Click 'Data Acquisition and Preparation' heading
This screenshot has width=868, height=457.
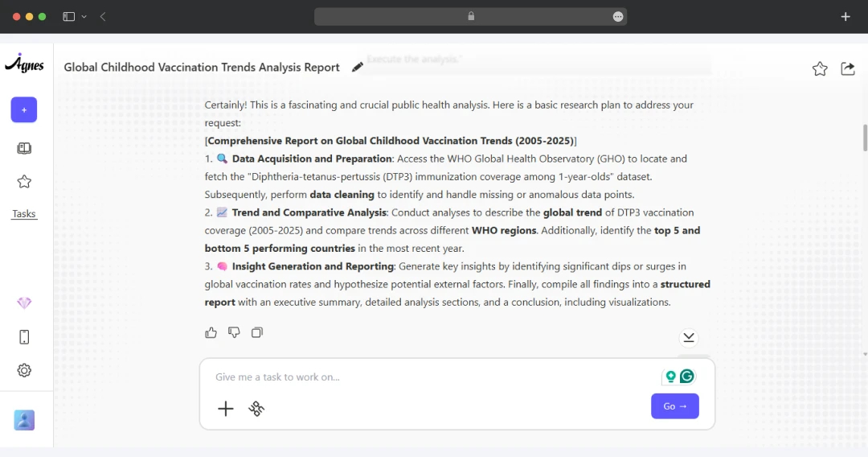coord(312,159)
